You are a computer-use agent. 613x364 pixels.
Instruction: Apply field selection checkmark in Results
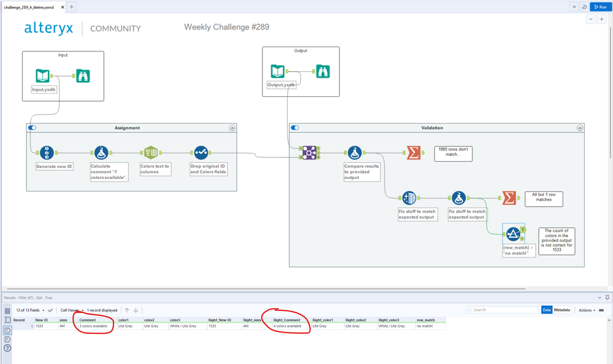[x=50, y=310]
